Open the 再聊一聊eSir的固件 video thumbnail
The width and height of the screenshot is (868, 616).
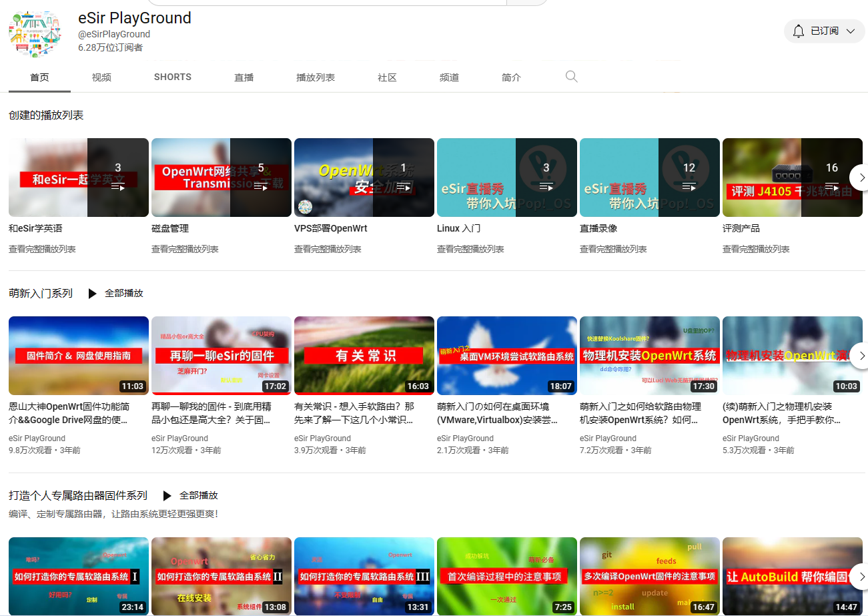coord(222,356)
